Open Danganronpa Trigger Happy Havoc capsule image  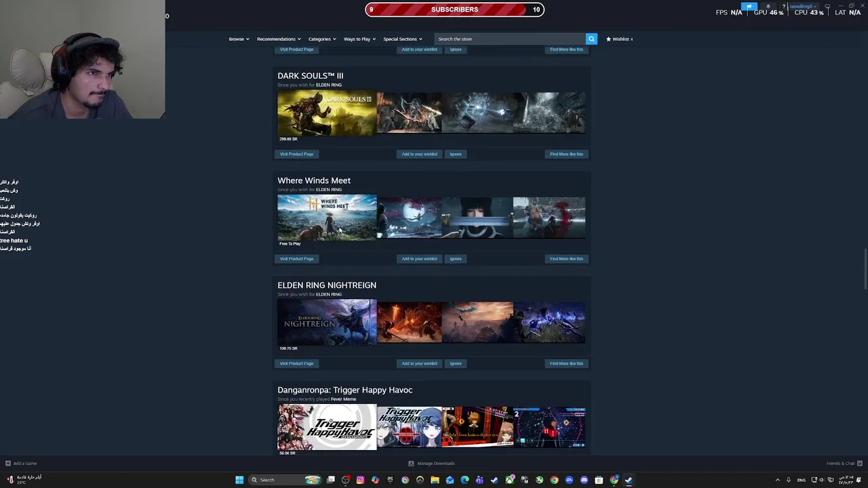(x=327, y=427)
